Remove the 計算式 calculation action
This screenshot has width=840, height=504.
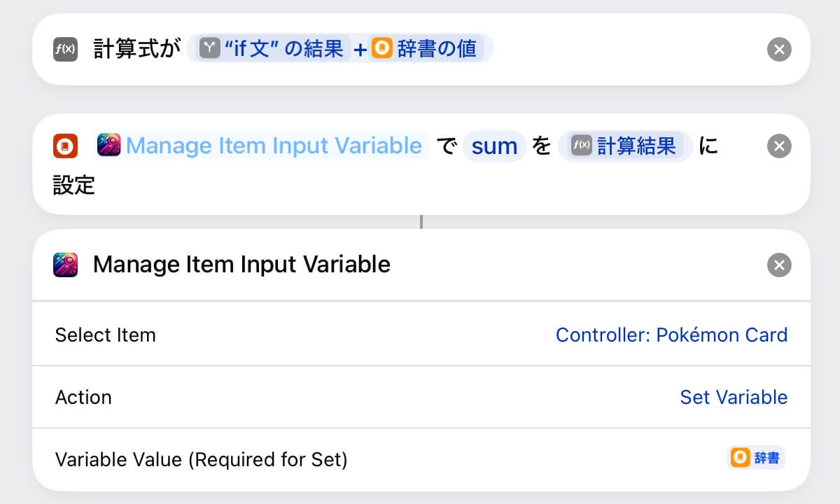[779, 50]
